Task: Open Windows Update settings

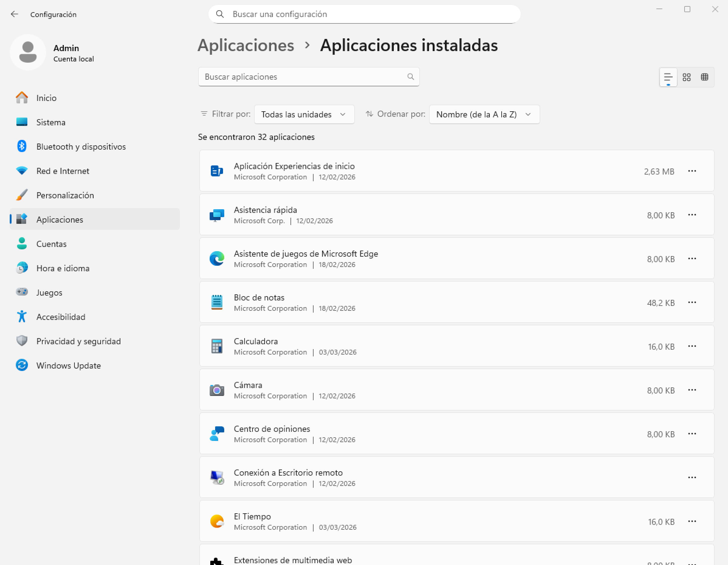Action: pos(95,366)
